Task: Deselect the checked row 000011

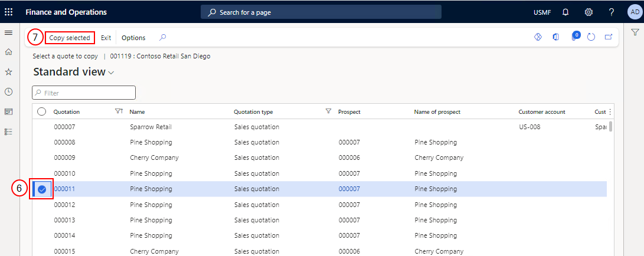Action: [x=41, y=189]
